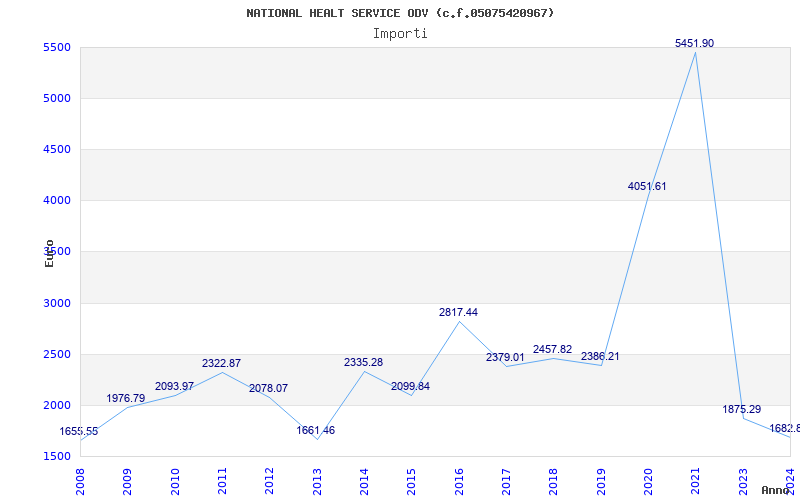Viewport: 800px width, 500px height.
Task: Click the 2093.97 data label
Action: (174, 386)
